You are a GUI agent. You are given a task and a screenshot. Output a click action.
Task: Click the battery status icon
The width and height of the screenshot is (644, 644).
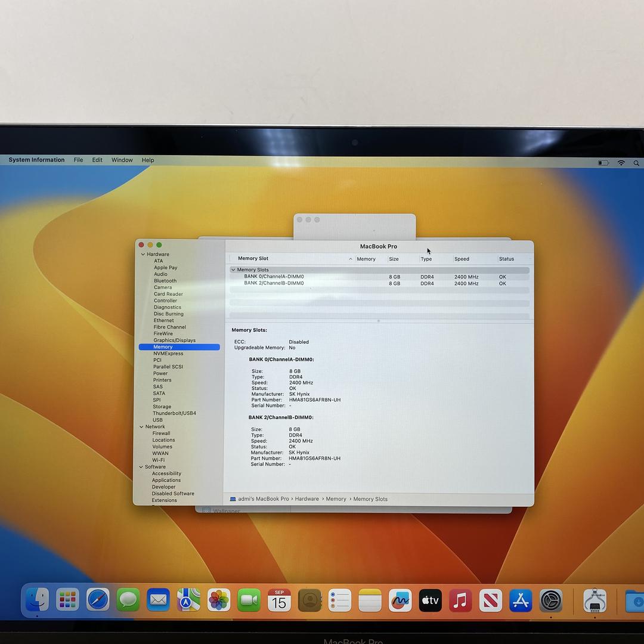pos(603,163)
